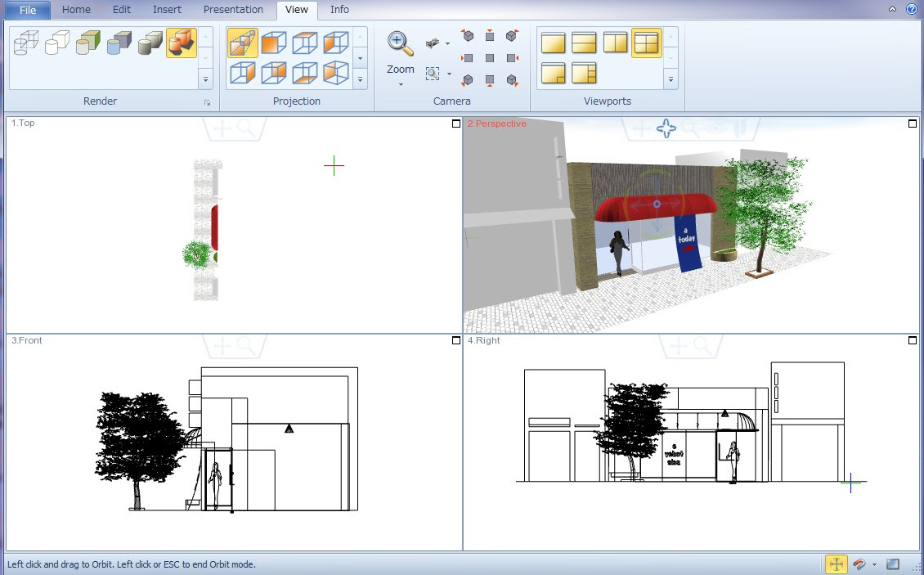Click the View tab

(296, 10)
